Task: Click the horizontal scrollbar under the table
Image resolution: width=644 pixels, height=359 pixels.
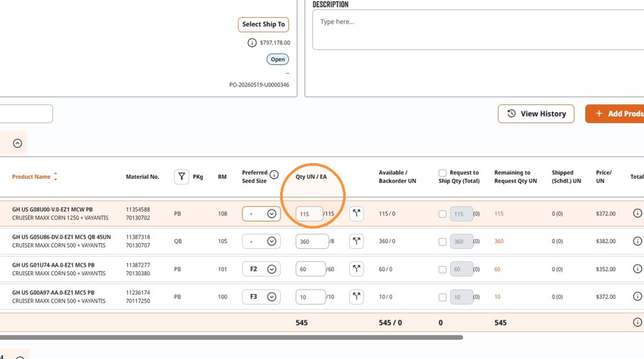Action: [231, 338]
